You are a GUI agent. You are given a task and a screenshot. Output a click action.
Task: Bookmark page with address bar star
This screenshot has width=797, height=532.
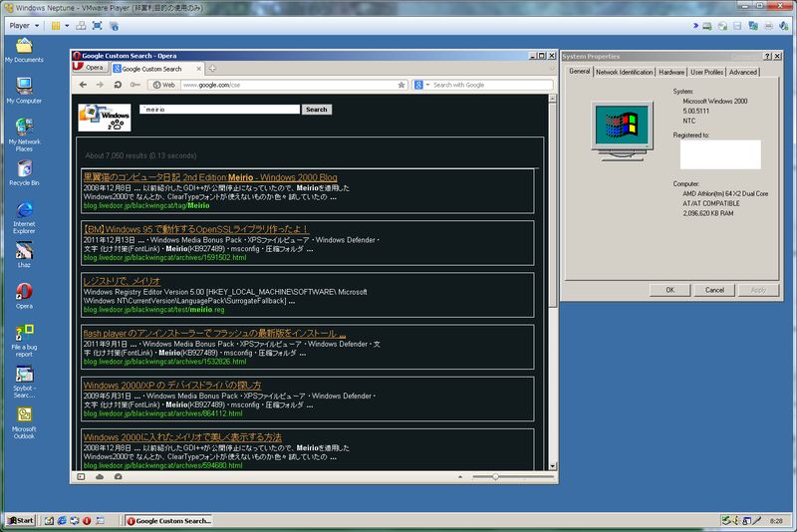[x=401, y=85]
